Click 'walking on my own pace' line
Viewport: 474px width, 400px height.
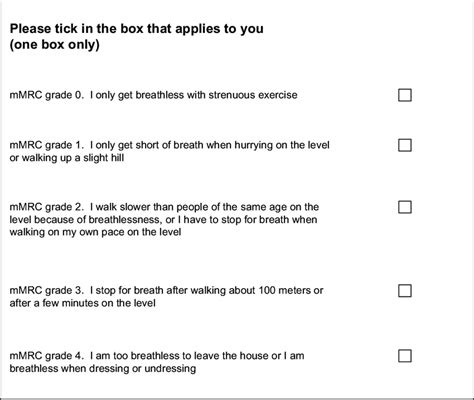point(95,232)
